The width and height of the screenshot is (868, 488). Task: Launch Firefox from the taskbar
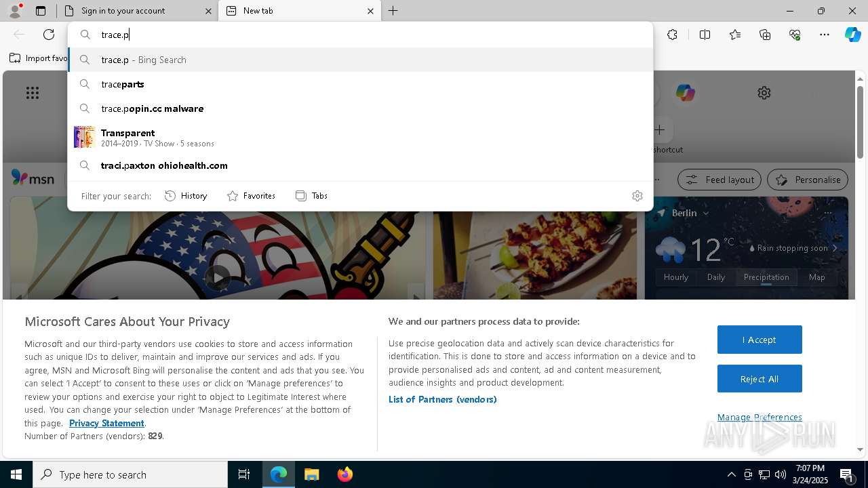345,474
